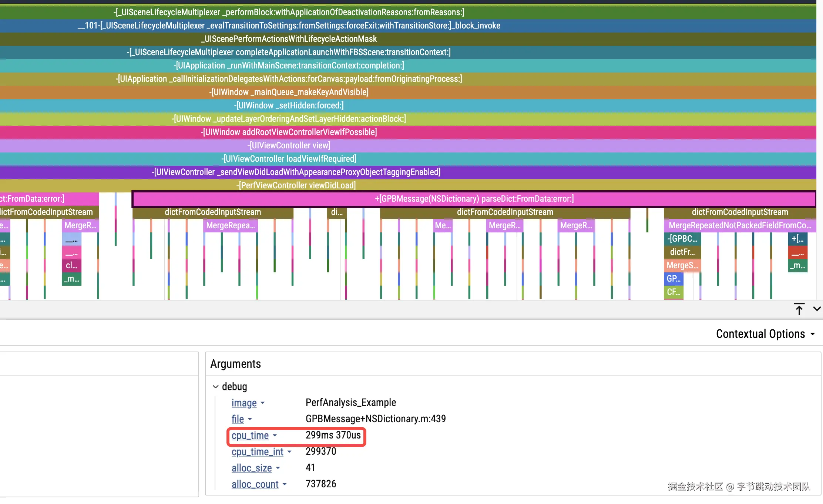Collapse details panel with chevron icon
Image resolution: width=823 pixels, height=504 pixels.
coord(817,309)
